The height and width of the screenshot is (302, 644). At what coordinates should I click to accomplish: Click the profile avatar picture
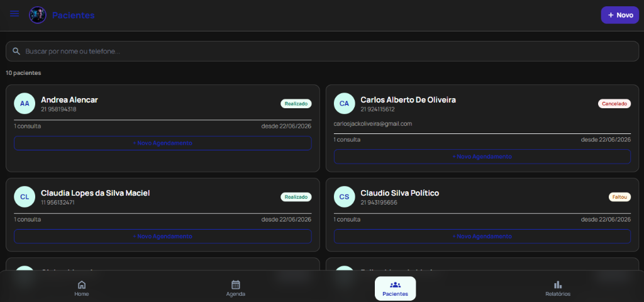click(x=37, y=15)
